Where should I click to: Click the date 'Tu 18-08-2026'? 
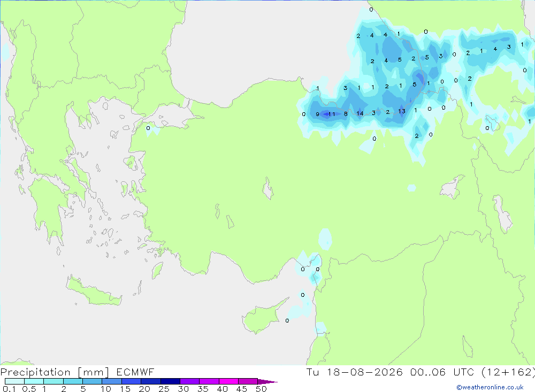[x=354, y=372]
